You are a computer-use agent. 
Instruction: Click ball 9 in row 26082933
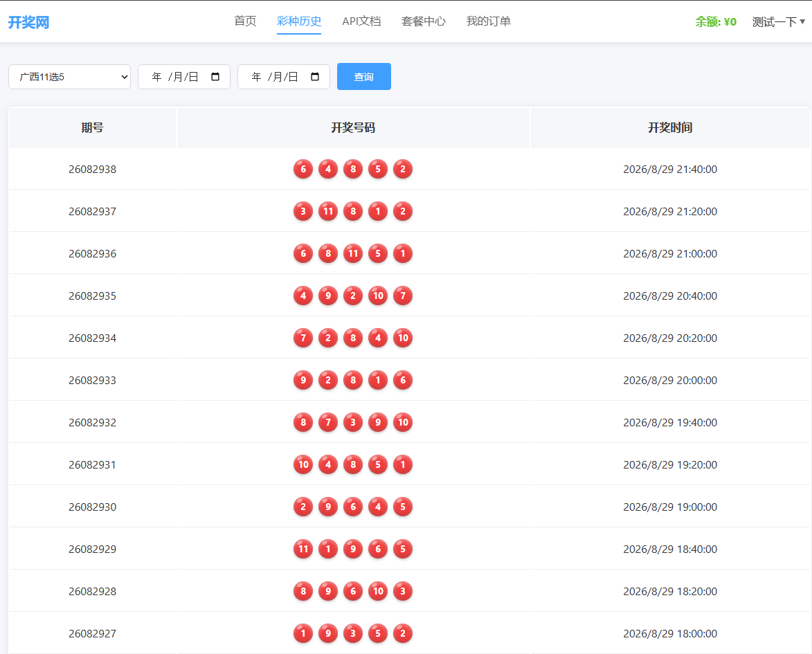point(303,380)
